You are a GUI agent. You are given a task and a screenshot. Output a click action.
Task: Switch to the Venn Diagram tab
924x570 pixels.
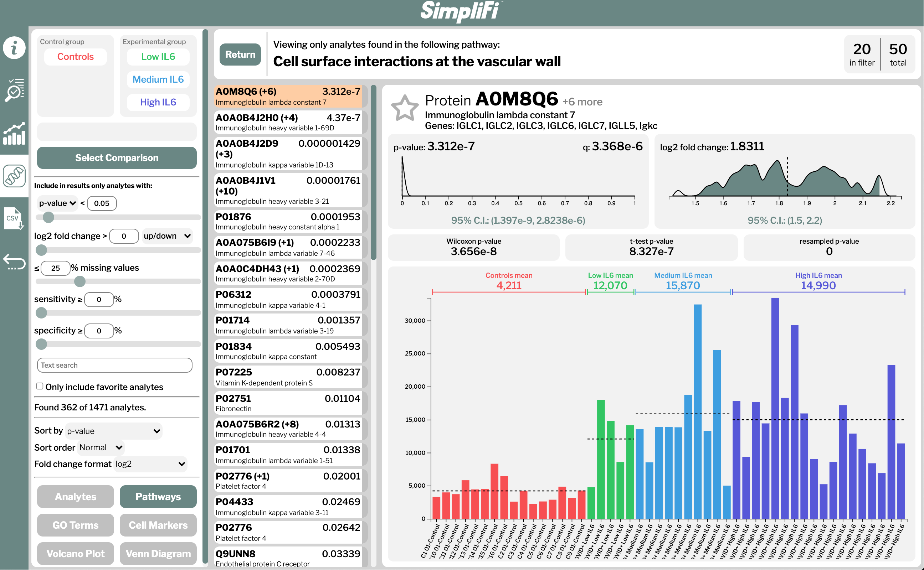coord(158,553)
